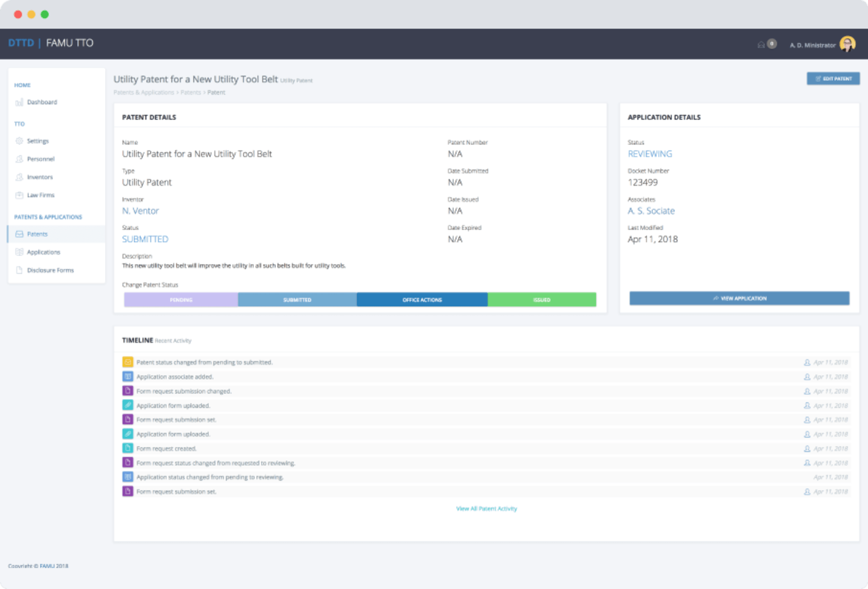868x589 pixels.
Task: Select the Law Firms briefcase icon
Action: 19,195
